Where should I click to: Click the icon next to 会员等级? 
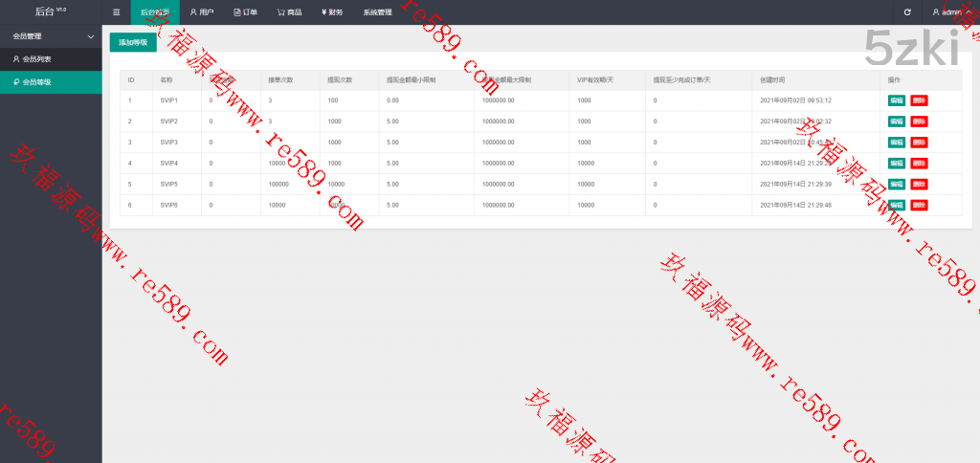pos(15,83)
